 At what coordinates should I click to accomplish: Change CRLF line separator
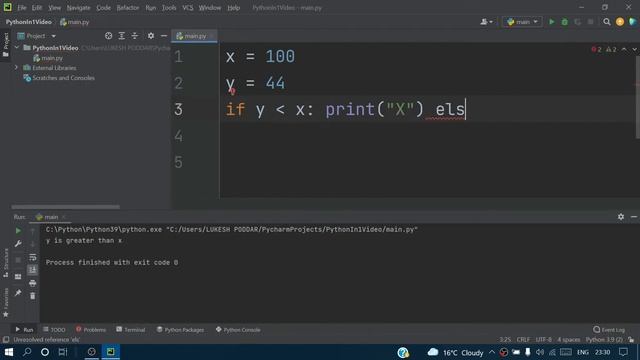[523, 340]
